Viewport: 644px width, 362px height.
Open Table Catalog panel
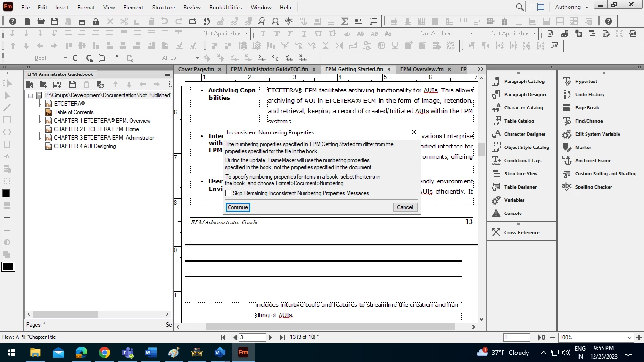click(x=519, y=121)
